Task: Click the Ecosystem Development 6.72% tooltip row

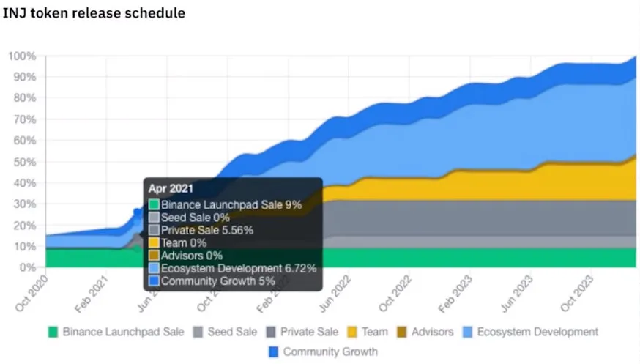Action: pos(239,268)
